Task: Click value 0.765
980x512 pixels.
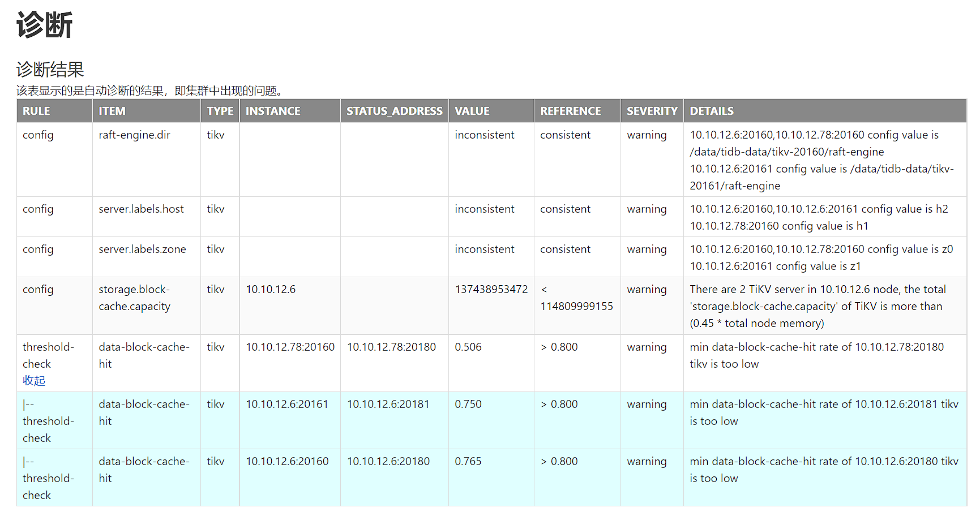Action: point(468,462)
